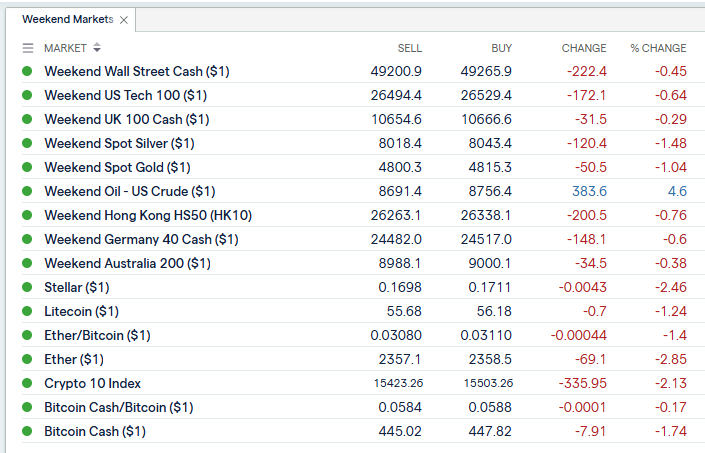705x453 pixels.
Task: Open Ether ($1) market name
Action: tap(74, 360)
